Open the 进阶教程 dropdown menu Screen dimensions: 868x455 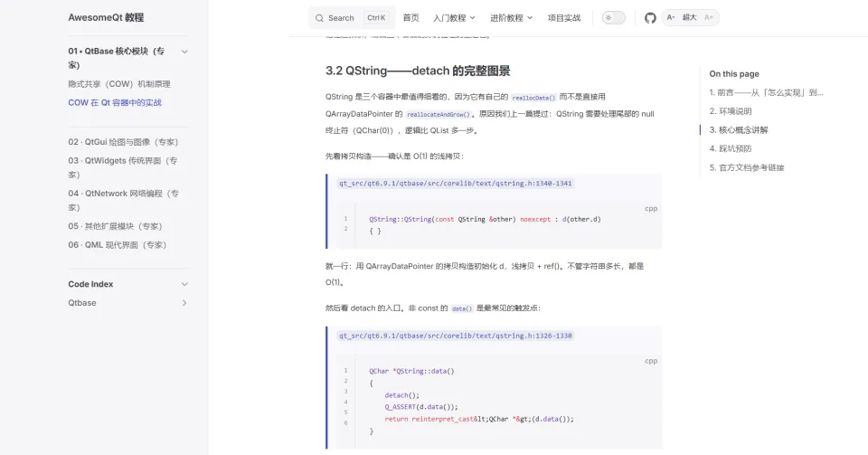click(x=511, y=18)
